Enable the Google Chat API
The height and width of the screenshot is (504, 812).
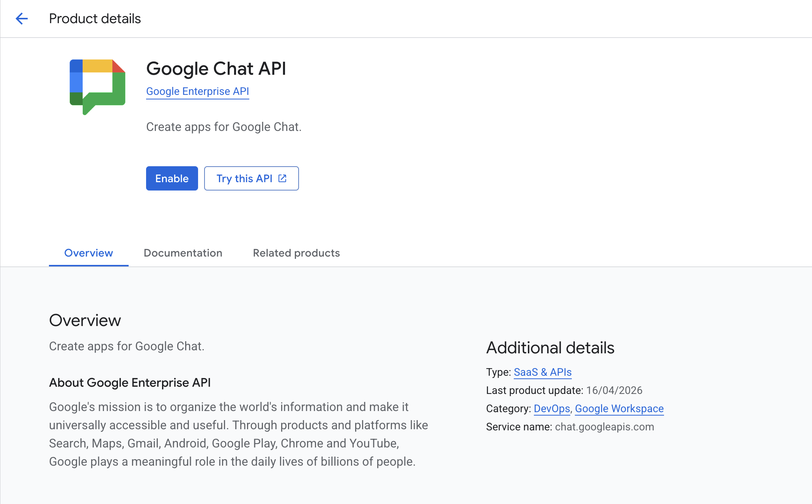[x=172, y=178]
